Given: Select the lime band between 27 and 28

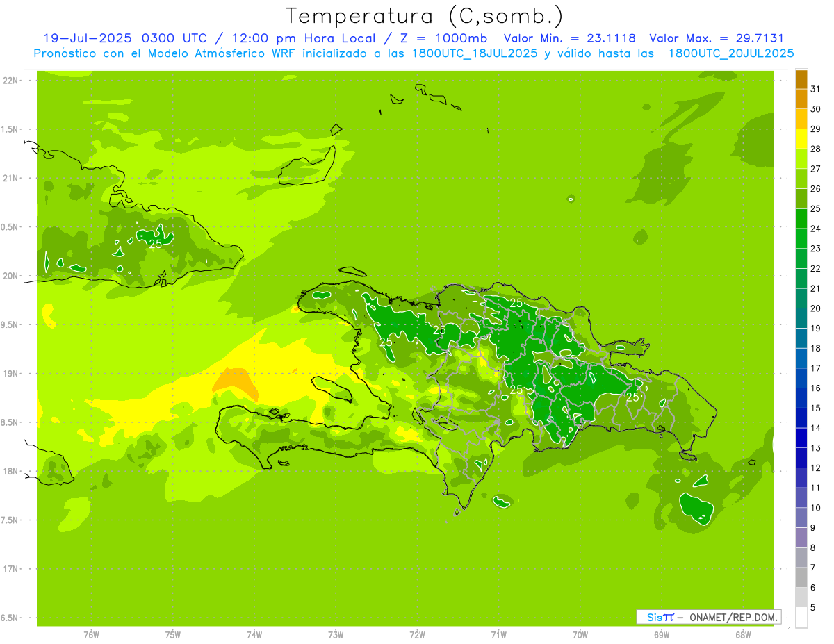Looking at the screenshot, I should (801, 158).
